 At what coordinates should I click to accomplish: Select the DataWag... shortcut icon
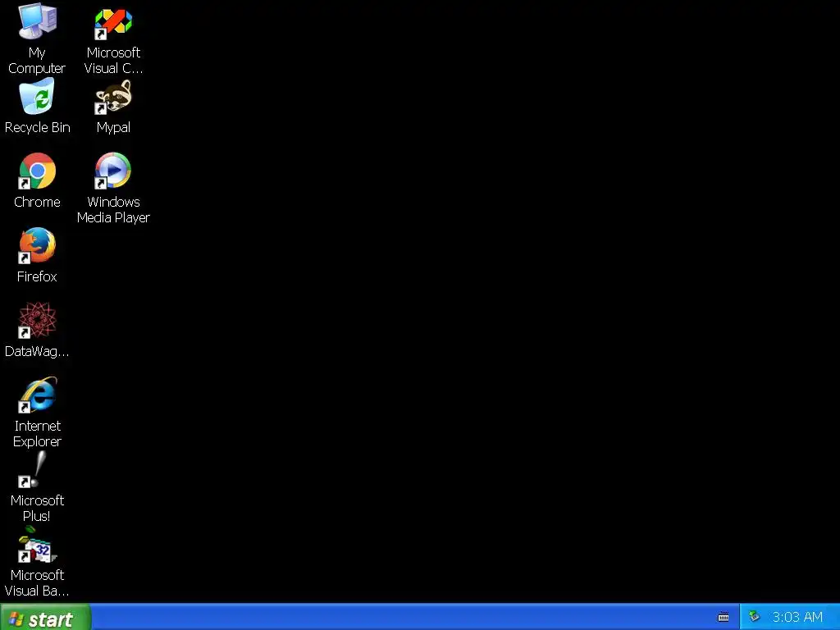tap(37, 321)
